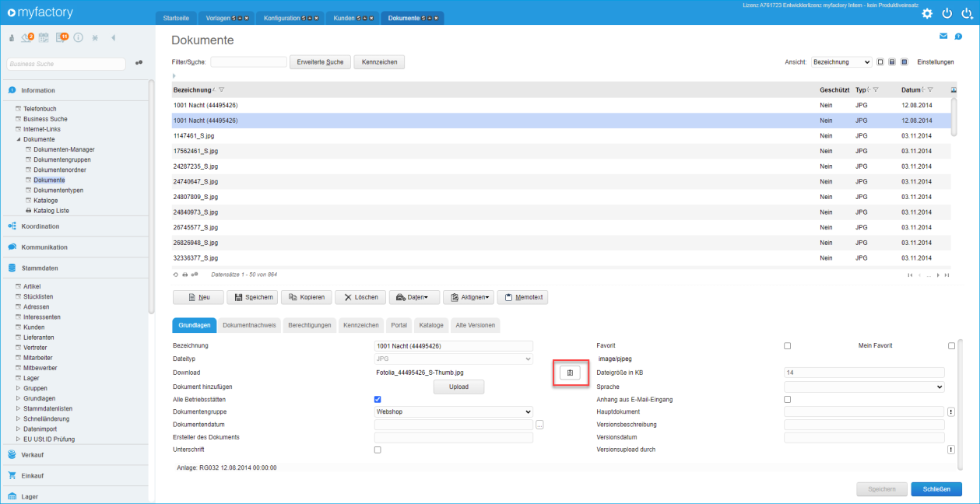Click the notes icon with badge 11
The width and height of the screenshot is (980, 504).
[61, 37]
